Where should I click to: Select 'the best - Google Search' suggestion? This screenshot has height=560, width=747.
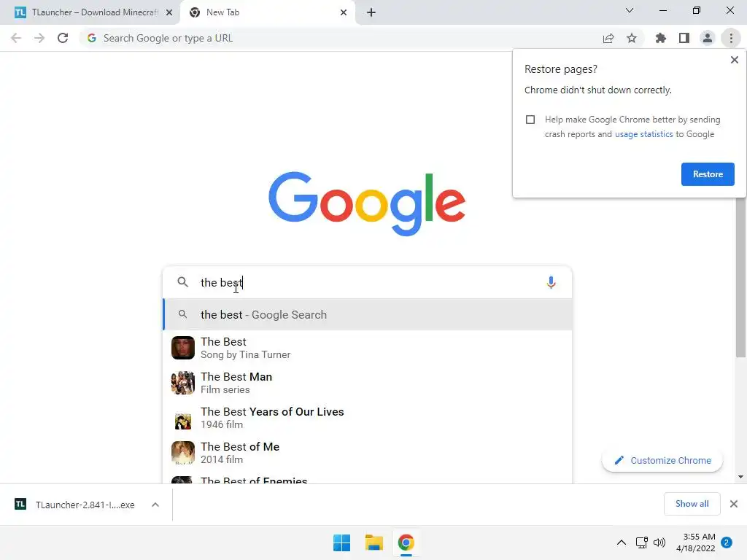pyautogui.click(x=368, y=315)
